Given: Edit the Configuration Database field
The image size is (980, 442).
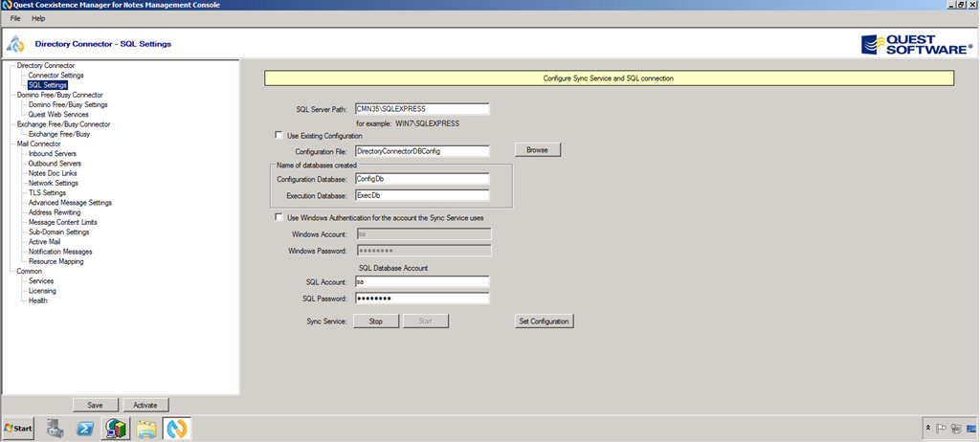Looking at the screenshot, I should click(422, 179).
